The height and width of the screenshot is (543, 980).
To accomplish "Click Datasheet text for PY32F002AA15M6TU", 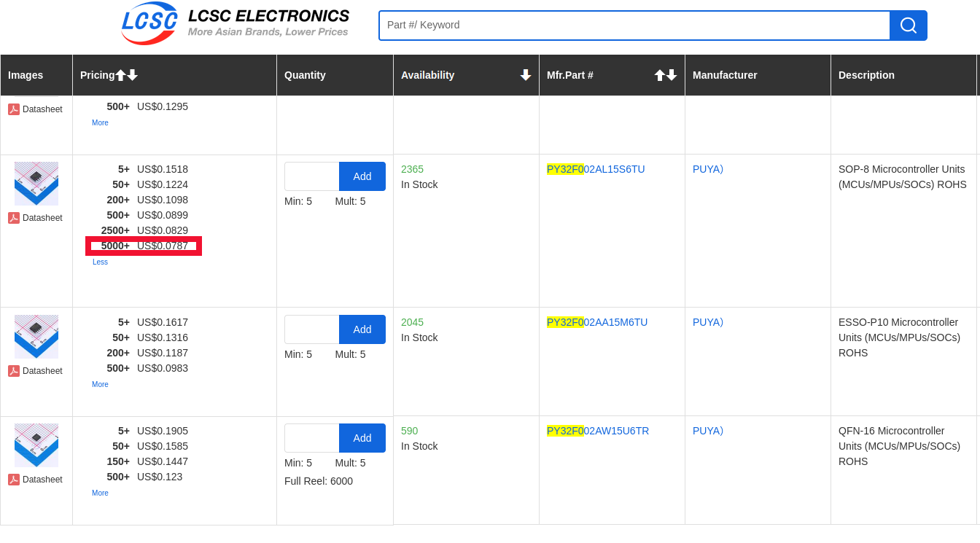I will (x=42, y=371).
